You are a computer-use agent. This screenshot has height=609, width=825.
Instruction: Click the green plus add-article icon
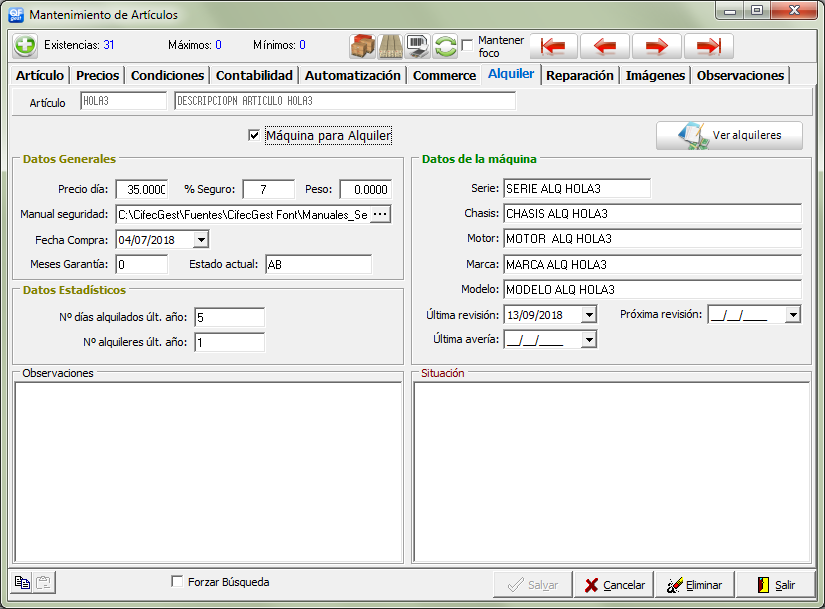point(25,45)
